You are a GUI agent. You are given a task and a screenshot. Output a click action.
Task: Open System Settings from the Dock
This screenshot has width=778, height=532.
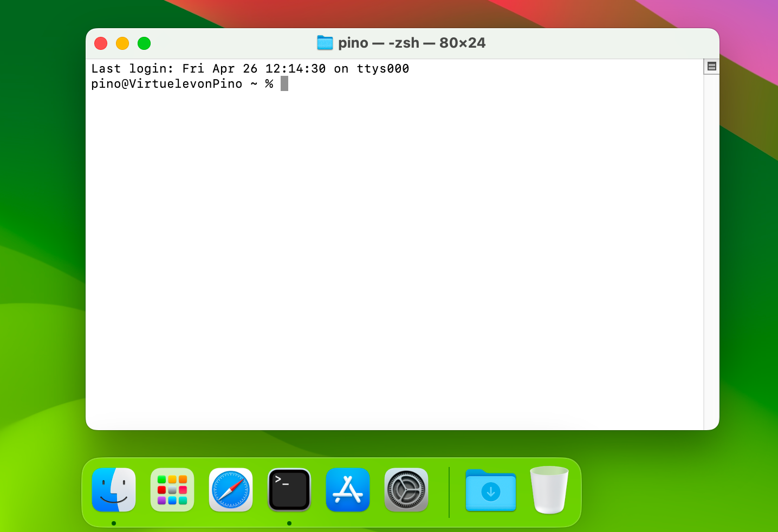click(x=406, y=490)
